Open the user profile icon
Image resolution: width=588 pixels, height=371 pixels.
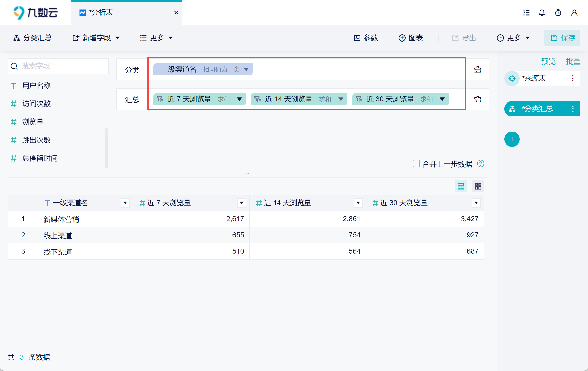[574, 13]
